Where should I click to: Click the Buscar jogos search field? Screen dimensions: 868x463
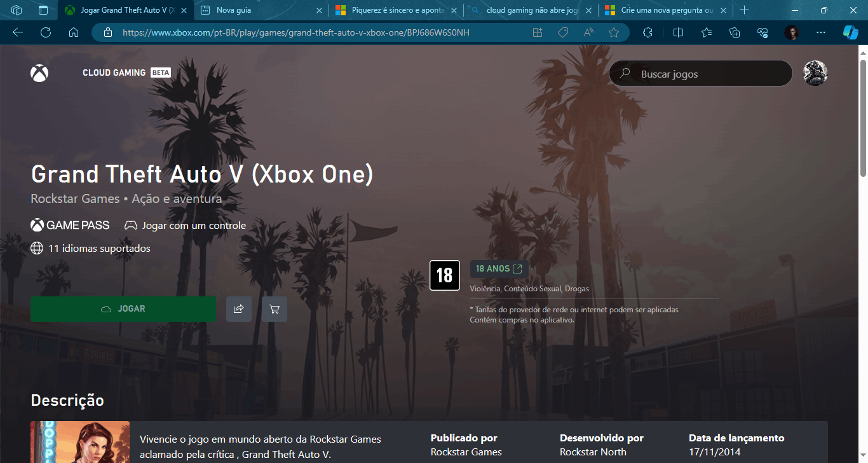pos(701,74)
